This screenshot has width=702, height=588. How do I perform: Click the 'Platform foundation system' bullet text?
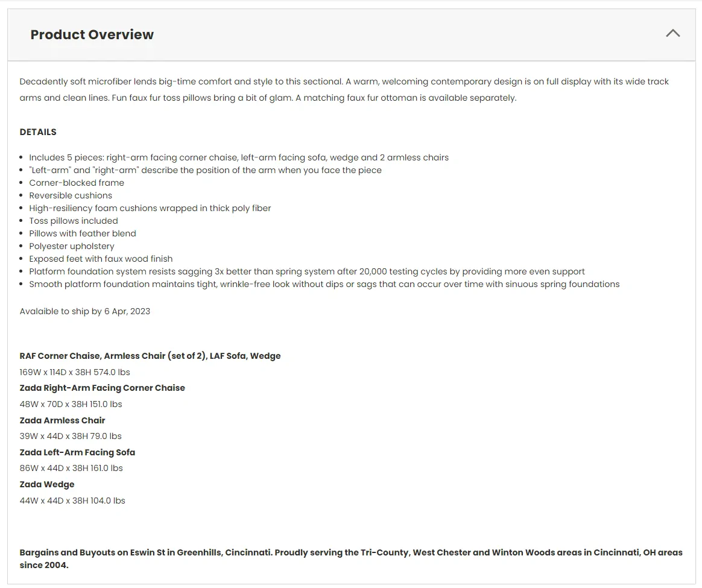click(x=307, y=271)
